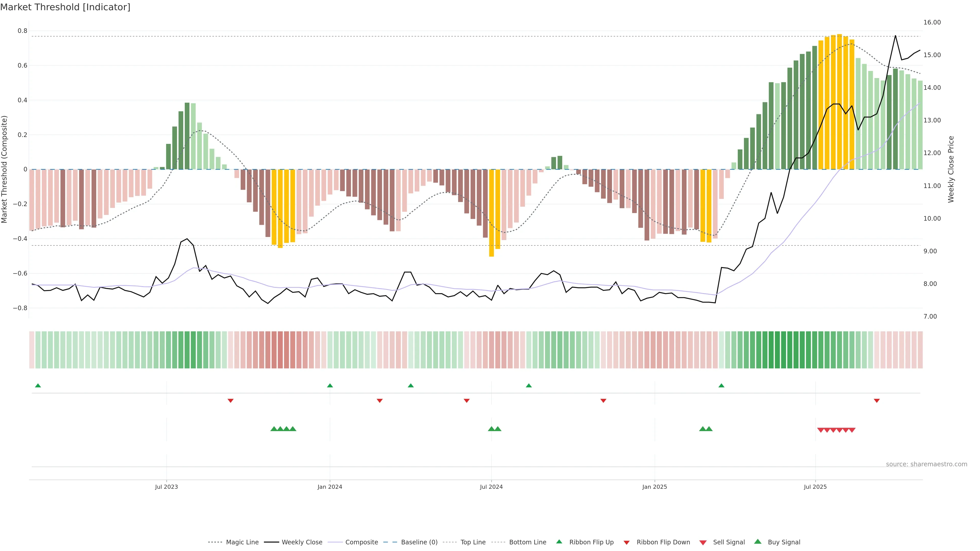This screenshot has height=551, width=980.
Task: Click the Sell Signal legend icon
Action: (703, 543)
